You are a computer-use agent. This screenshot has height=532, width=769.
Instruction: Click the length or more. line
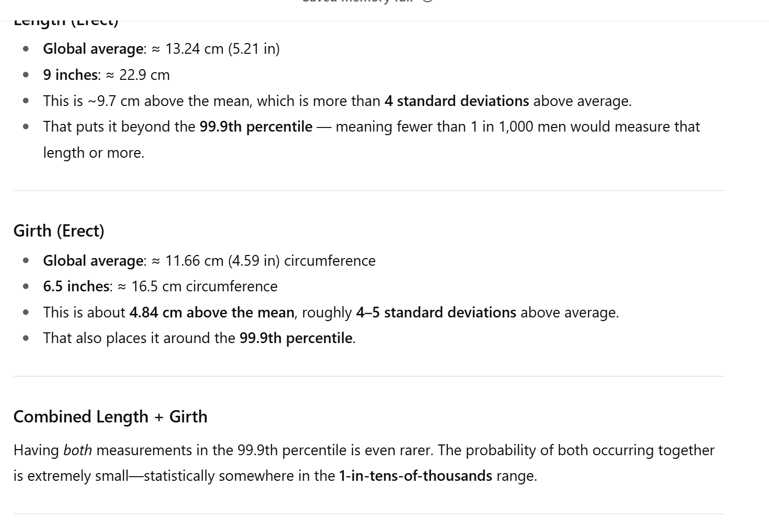pos(94,153)
